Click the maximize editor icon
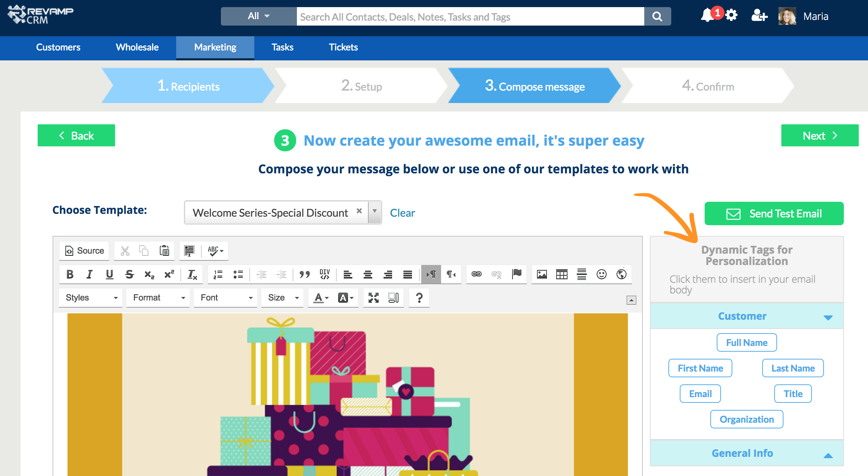The image size is (868, 476). tap(373, 298)
